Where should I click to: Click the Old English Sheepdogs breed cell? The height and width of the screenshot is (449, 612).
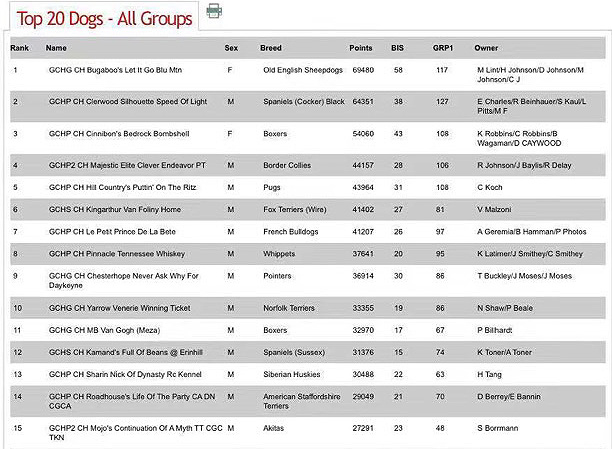point(303,70)
